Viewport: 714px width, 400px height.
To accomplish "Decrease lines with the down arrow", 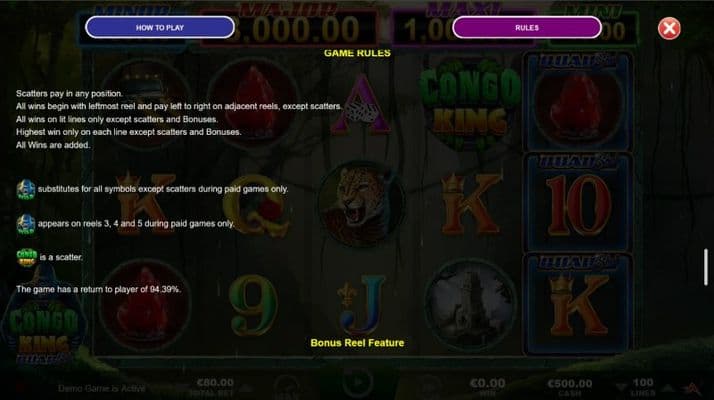I will [622, 388].
